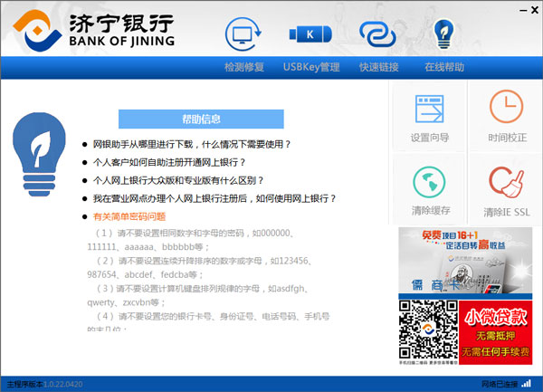Click the 清除缓存 globe icon
This screenshot has width=543, height=392.
(x=429, y=182)
